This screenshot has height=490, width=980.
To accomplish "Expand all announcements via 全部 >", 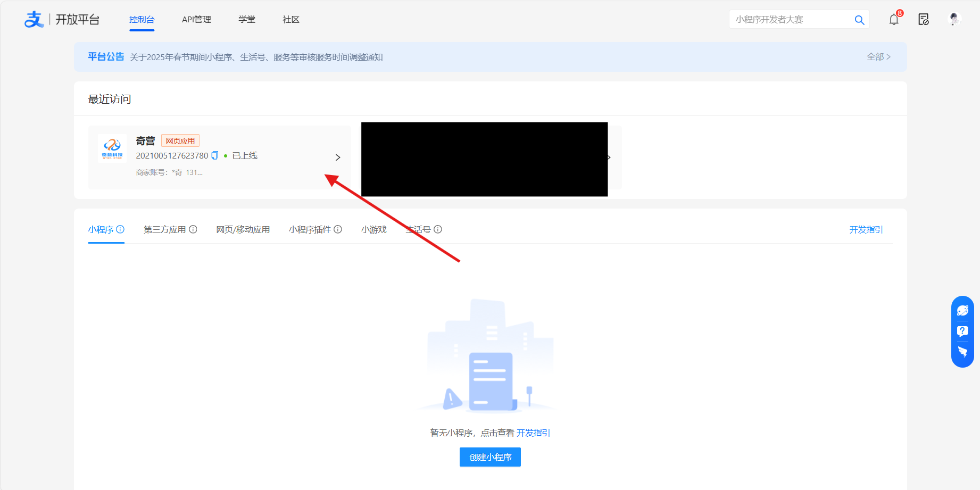I will [878, 57].
